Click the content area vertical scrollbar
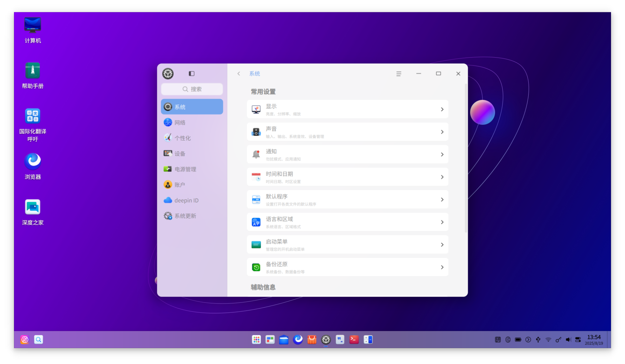Viewport: 625px width, 364px height. point(466,158)
